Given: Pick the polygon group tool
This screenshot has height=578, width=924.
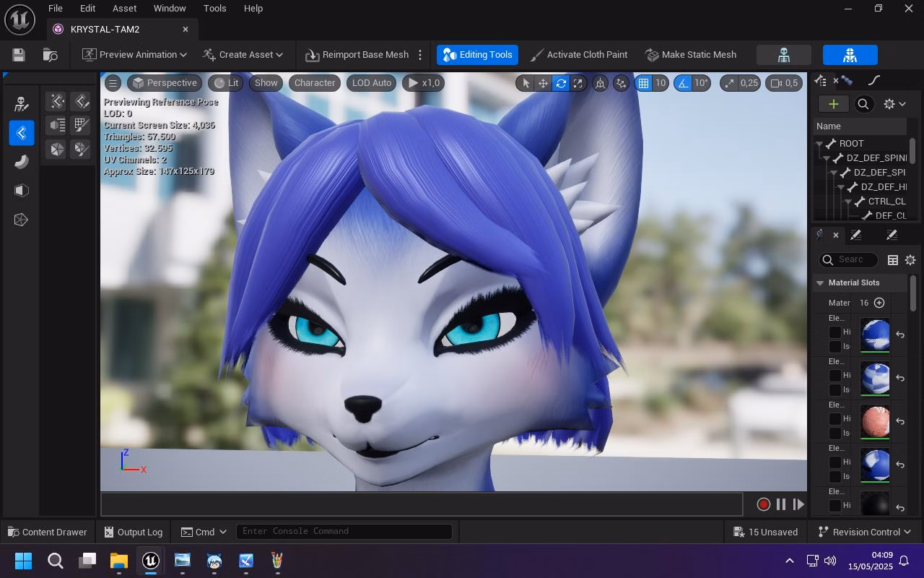Looking at the screenshot, I should 56,149.
